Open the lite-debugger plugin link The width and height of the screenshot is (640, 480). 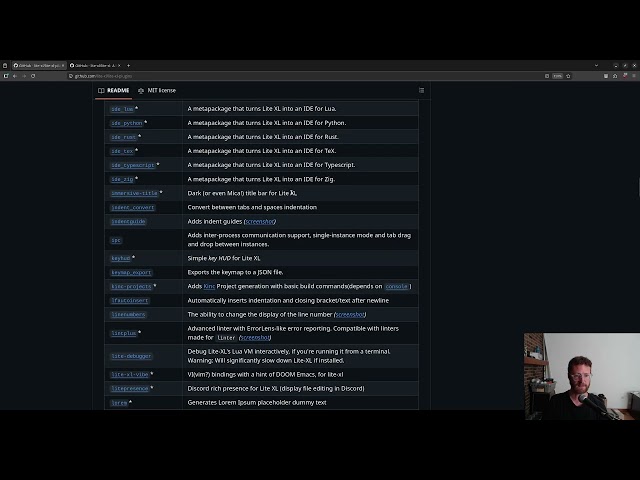pos(131,356)
